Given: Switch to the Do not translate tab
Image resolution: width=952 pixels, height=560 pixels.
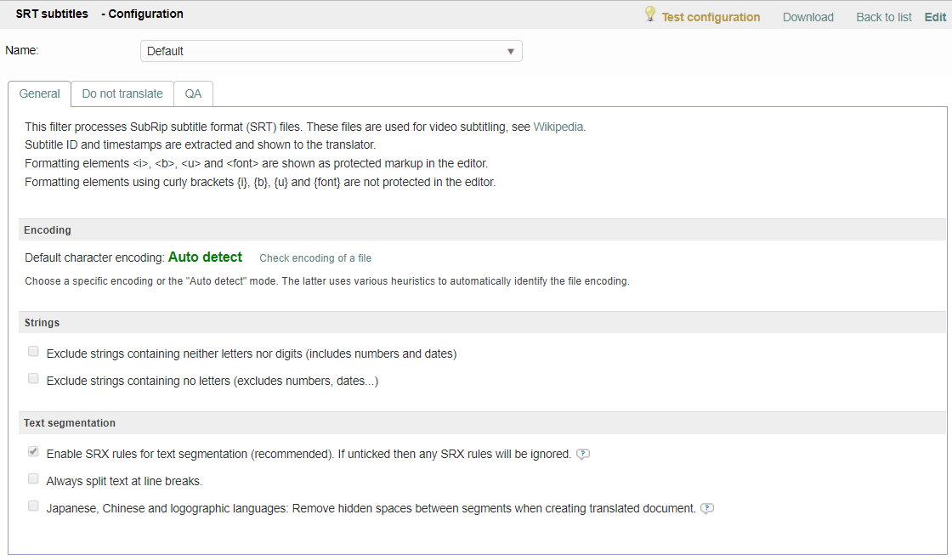Looking at the screenshot, I should (x=122, y=93).
